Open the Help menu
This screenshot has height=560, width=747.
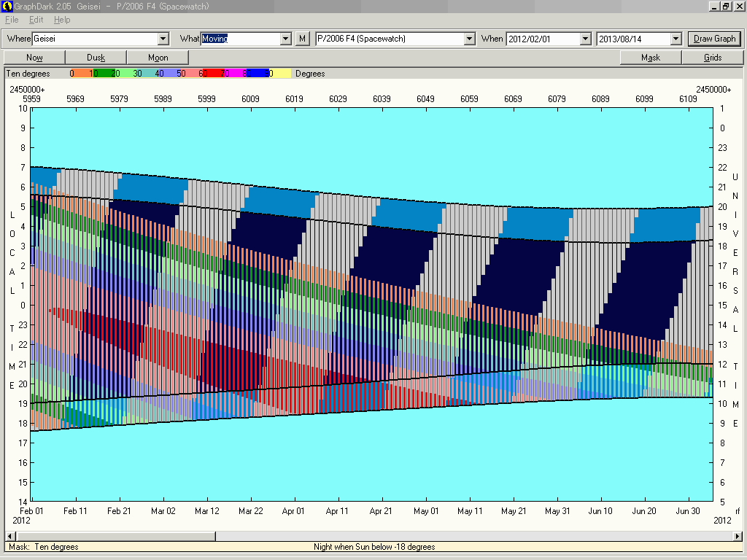(x=62, y=20)
